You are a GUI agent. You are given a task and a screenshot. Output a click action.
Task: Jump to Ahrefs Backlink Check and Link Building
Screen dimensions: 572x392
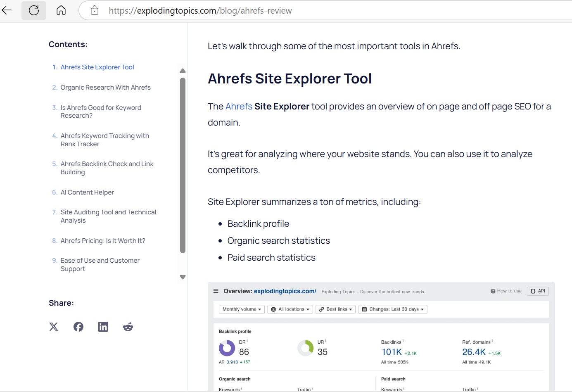[107, 168]
